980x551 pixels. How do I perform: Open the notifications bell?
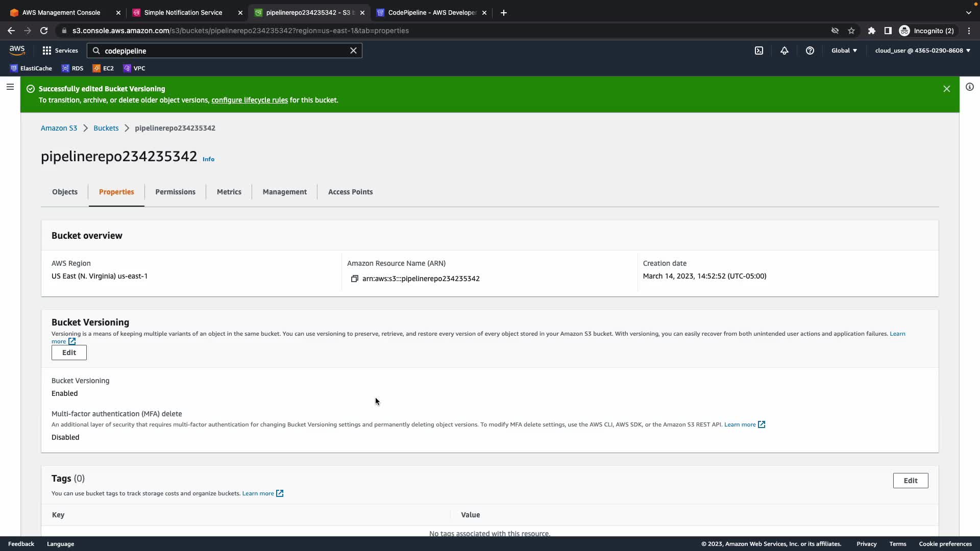(785, 51)
